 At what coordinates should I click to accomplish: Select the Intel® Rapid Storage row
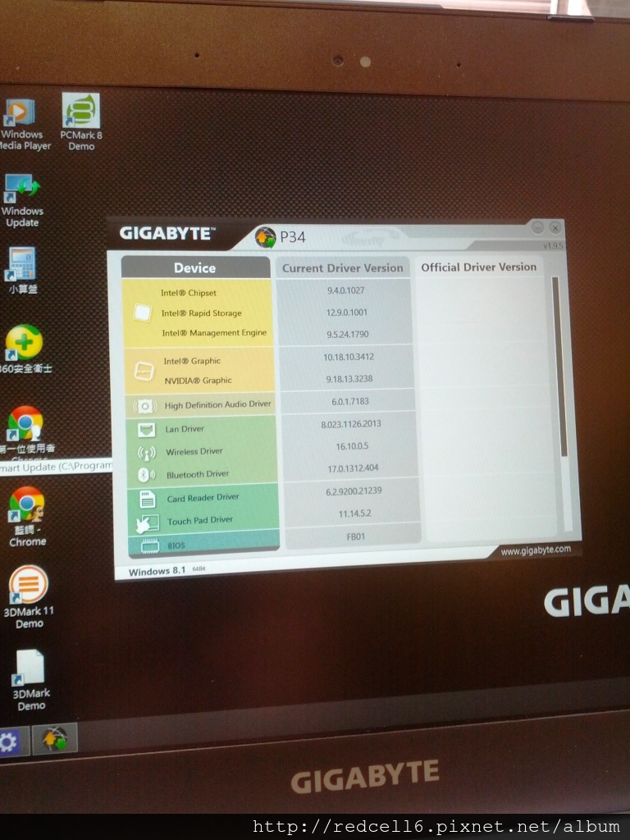[x=202, y=313]
